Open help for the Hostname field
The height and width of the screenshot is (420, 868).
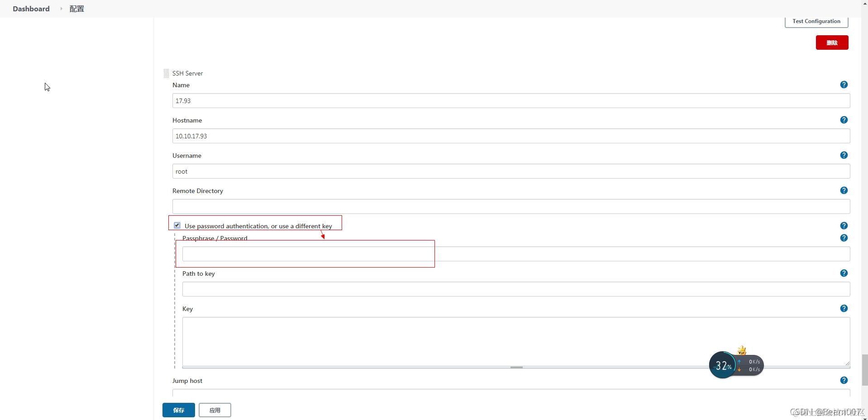click(844, 120)
